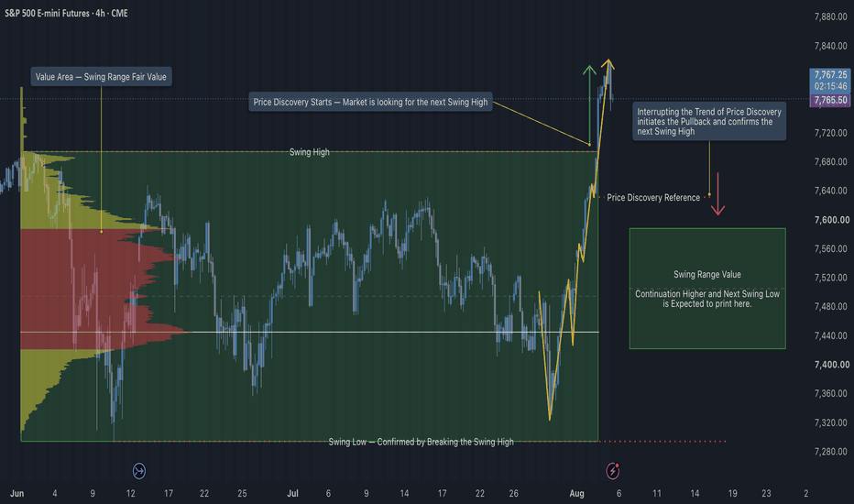This screenshot has width=854, height=504.
Task: Click the 'Swing Range Value' box text
Action: pyautogui.click(x=707, y=275)
